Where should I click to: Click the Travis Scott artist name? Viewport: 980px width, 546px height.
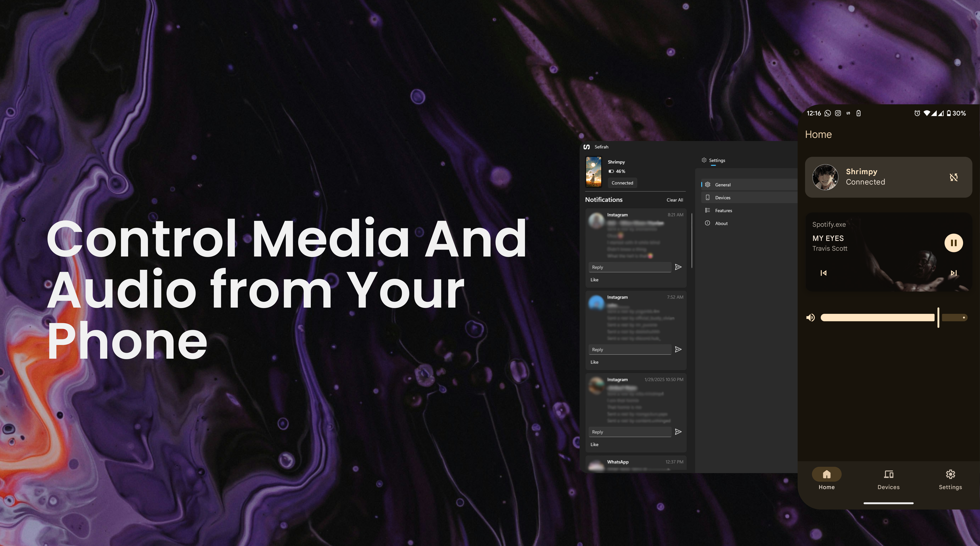coord(830,249)
